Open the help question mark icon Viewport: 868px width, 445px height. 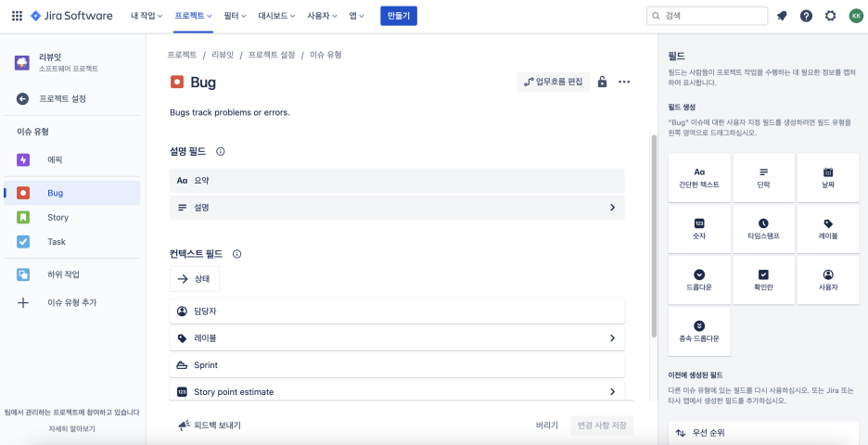806,16
